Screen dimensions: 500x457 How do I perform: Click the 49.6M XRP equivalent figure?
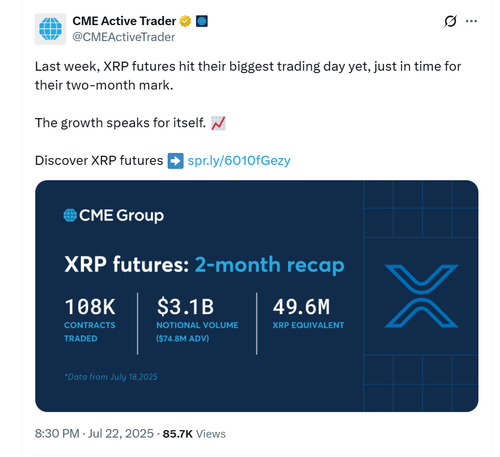[301, 307]
